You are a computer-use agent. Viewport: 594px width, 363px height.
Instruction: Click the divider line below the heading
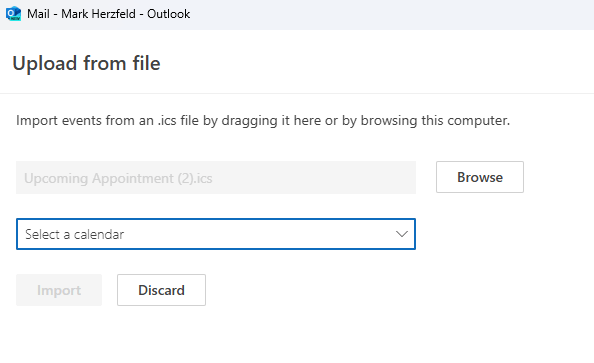(297, 93)
